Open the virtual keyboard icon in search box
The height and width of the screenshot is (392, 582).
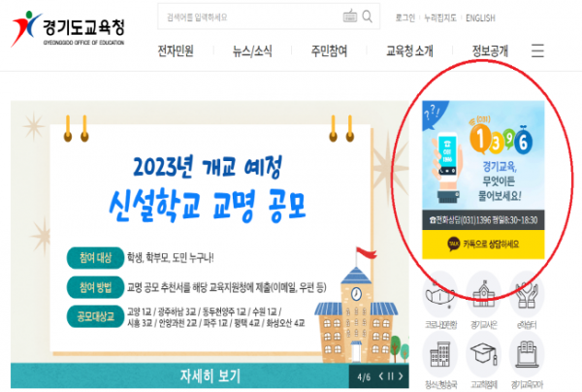pos(349,16)
